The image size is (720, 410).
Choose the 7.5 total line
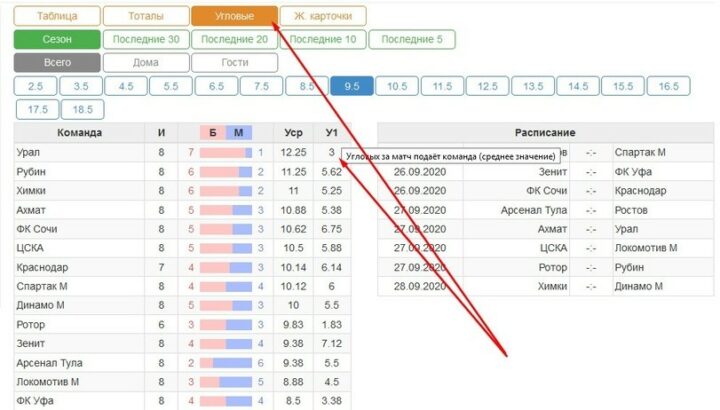(x=261, y=86)
